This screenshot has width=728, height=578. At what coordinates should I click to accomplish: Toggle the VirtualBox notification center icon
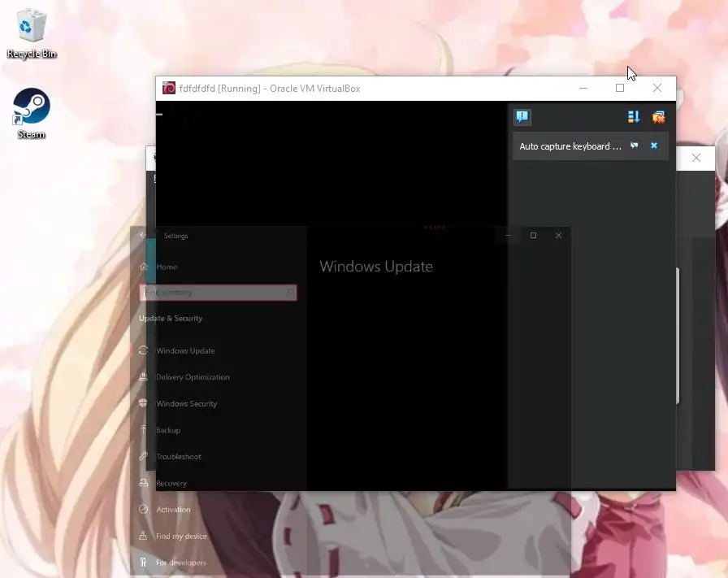point(522,116)
